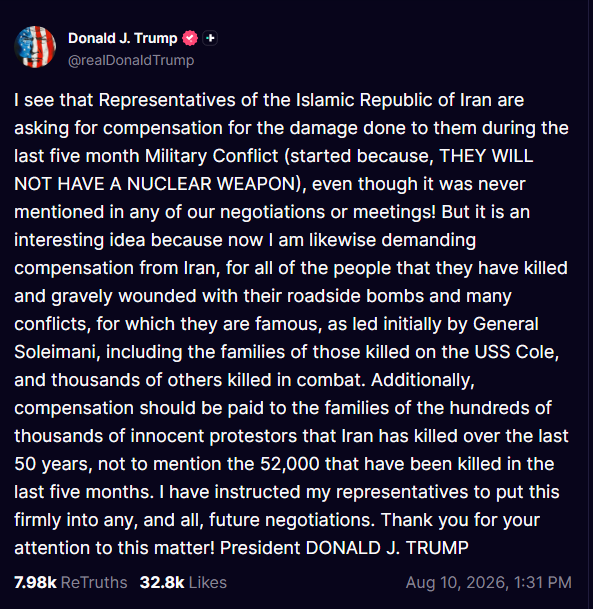Click the red verified checkmark badge

190,38
